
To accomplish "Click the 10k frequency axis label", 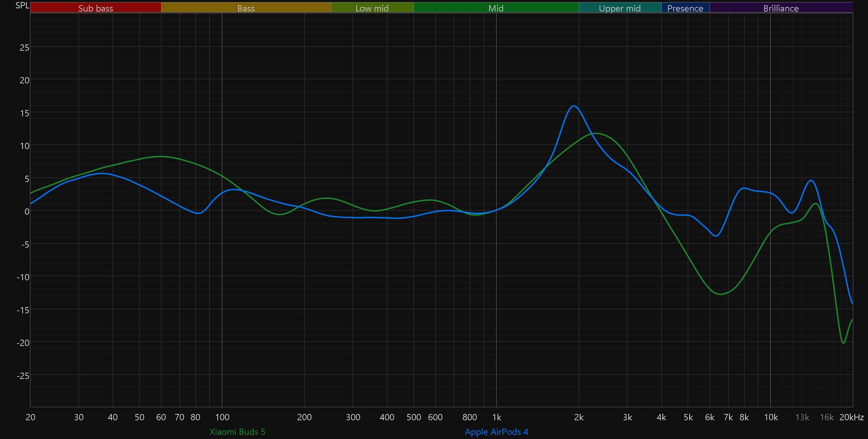I will coord(771,417).
